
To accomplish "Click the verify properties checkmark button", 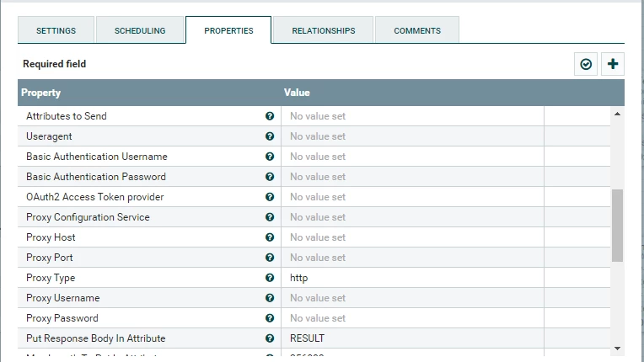I will 586,64.
